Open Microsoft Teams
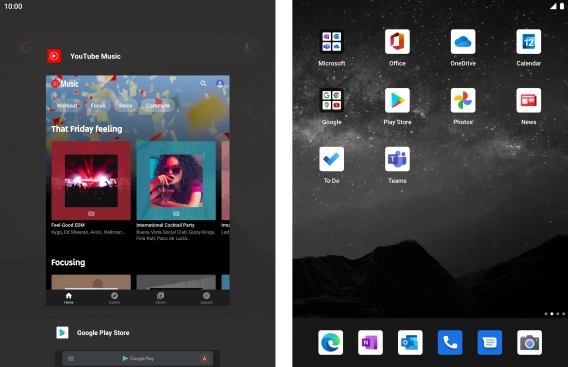The height and width of the screenshot is (367, 568). coord(397,159)
